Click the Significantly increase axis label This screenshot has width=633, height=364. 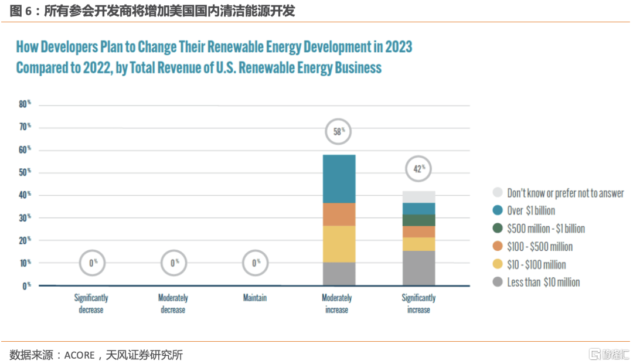418,304
